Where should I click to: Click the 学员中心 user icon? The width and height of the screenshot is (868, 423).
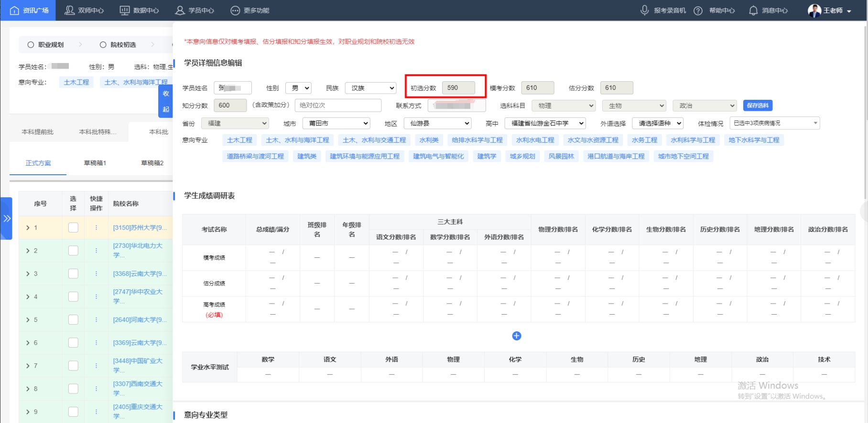click(180, 10)
